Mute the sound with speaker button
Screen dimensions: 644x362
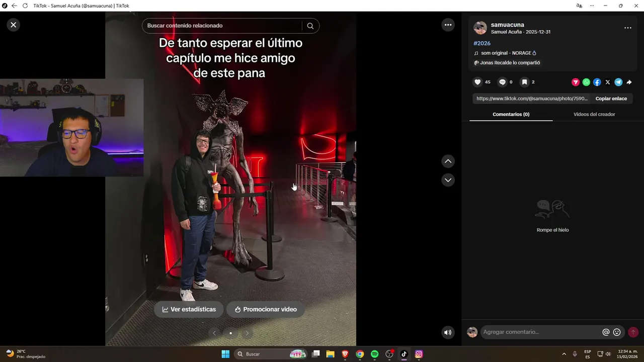click(448, 332)
